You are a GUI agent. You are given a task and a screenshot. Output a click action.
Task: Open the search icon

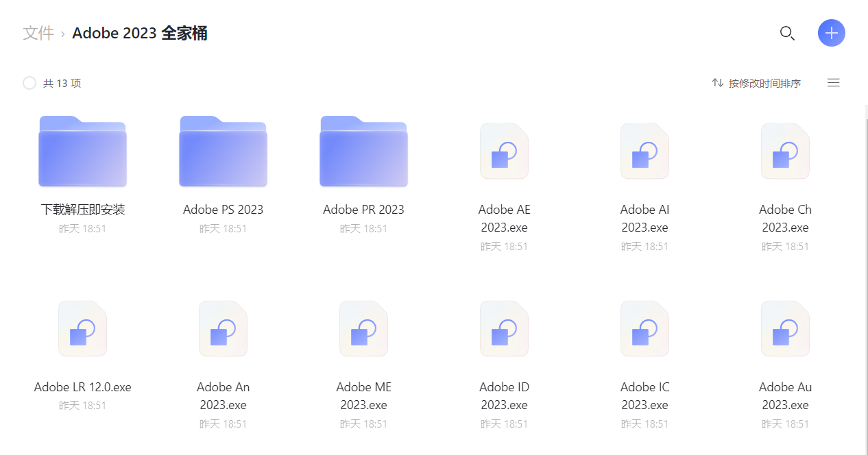tap(787, 33)
